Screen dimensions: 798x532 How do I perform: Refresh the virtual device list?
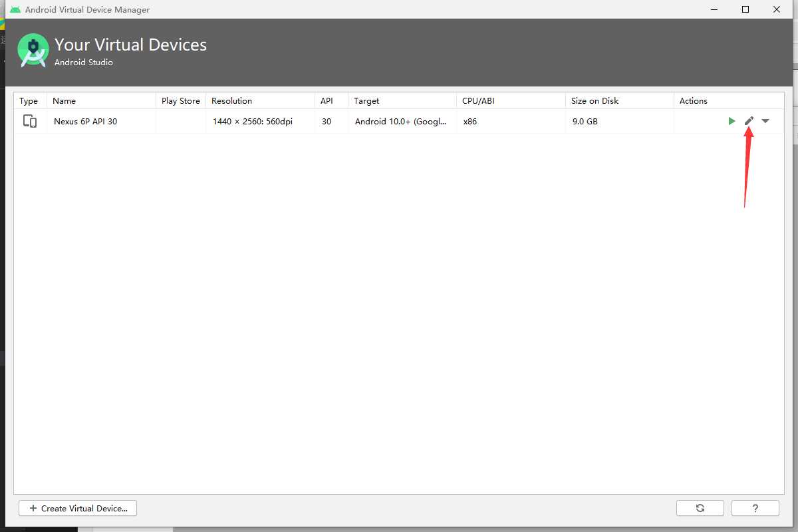700,508
